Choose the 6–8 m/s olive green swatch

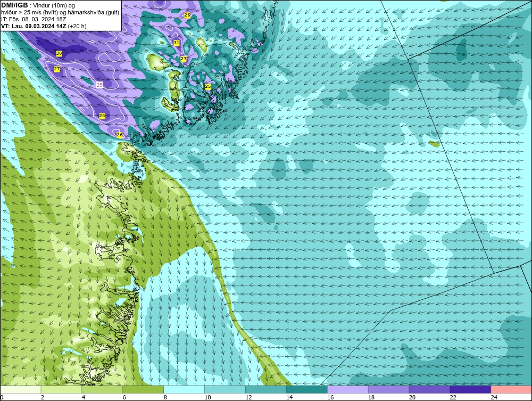pyautogui.click(x=143, y=389)
